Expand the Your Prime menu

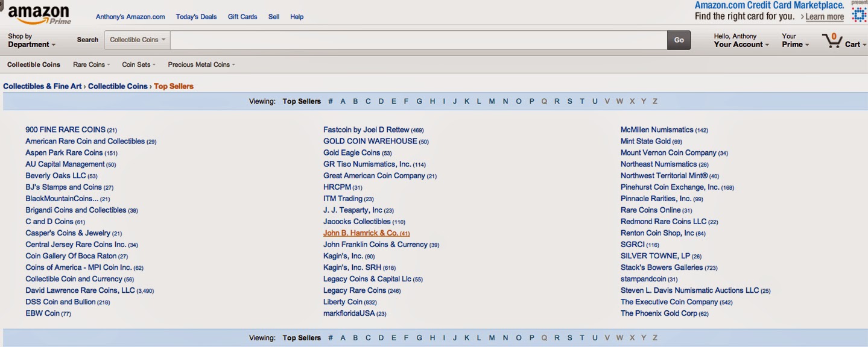coord(795,40)
